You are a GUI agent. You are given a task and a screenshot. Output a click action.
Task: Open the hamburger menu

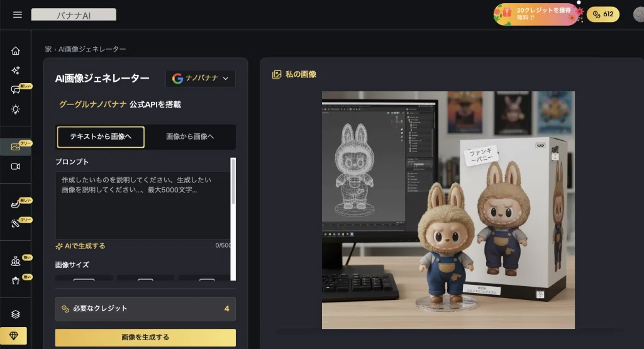coord(17,14)
